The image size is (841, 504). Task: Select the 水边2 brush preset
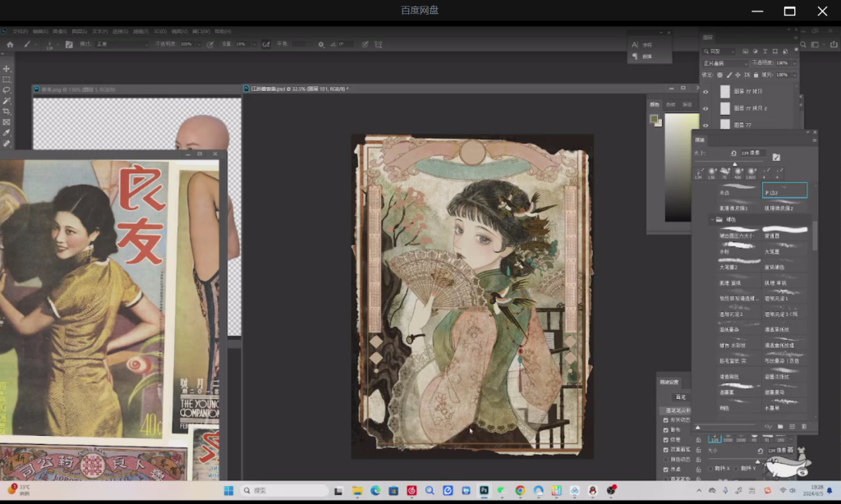click(784, 191)
